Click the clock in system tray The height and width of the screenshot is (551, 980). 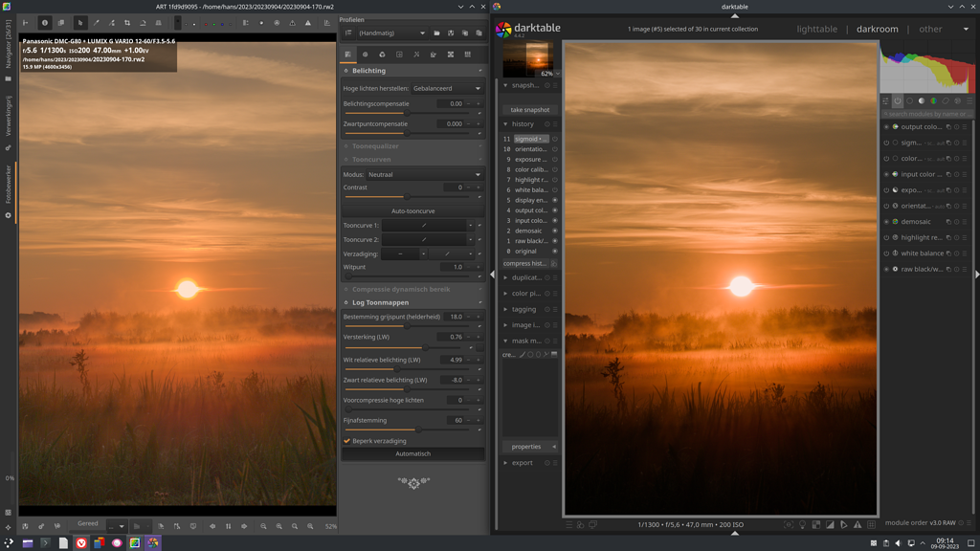(x=945, y=543)
